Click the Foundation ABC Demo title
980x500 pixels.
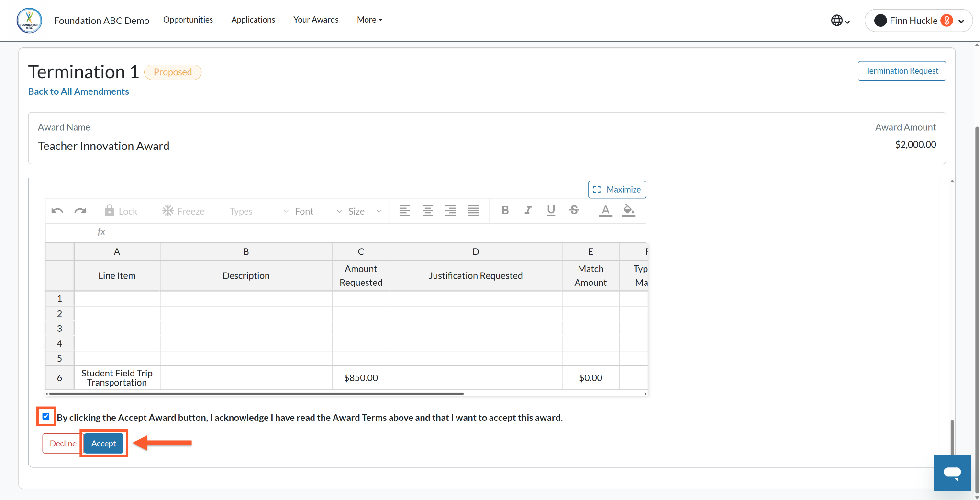(101, 21)
